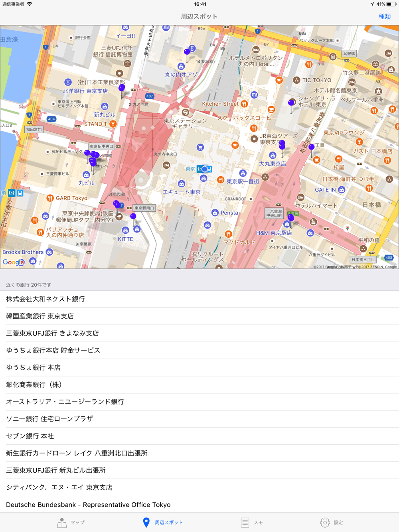Tap the STAND T bar icon
Viewport: 399px width, 532px height.
[113, 124]
